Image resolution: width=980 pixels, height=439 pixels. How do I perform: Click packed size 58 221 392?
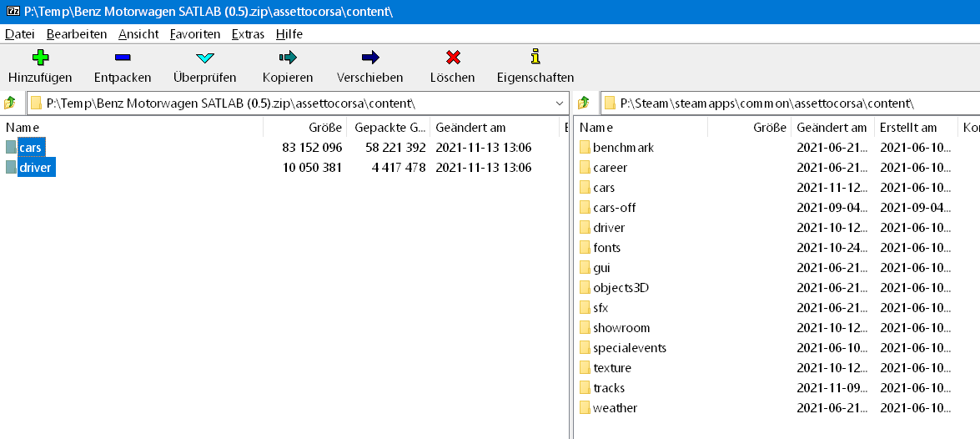(x=395, y=148)
